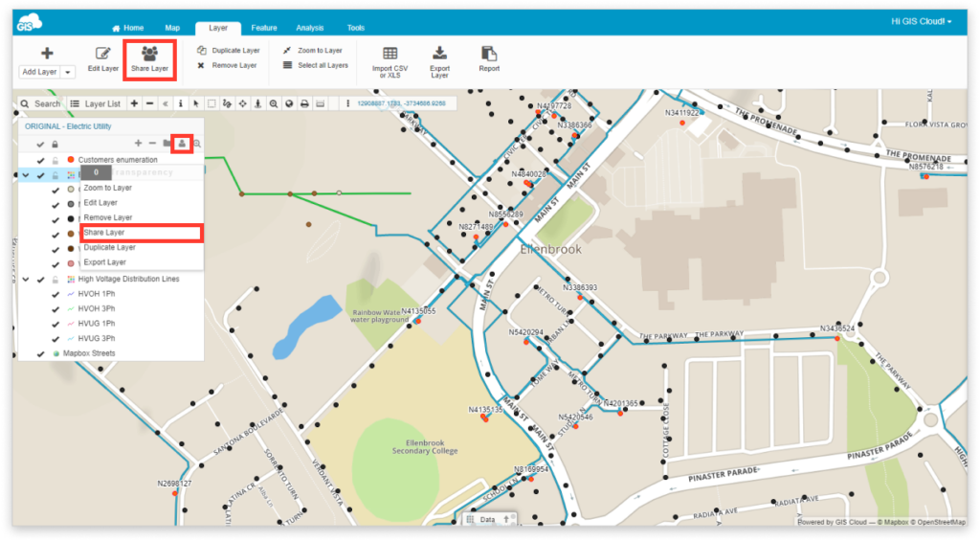Click Select all Layers in the ribbon
The image size is (980, 542).
click(316, 65)
